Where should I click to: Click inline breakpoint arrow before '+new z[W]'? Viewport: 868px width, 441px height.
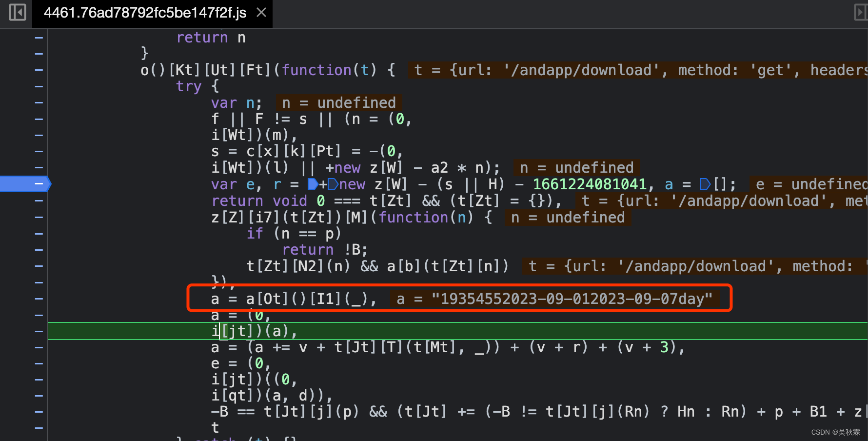pos(313,184)
